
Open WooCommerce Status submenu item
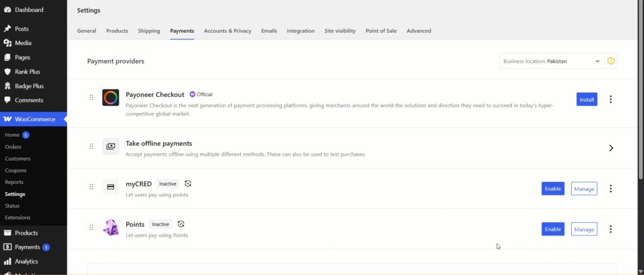pos(13,206)
